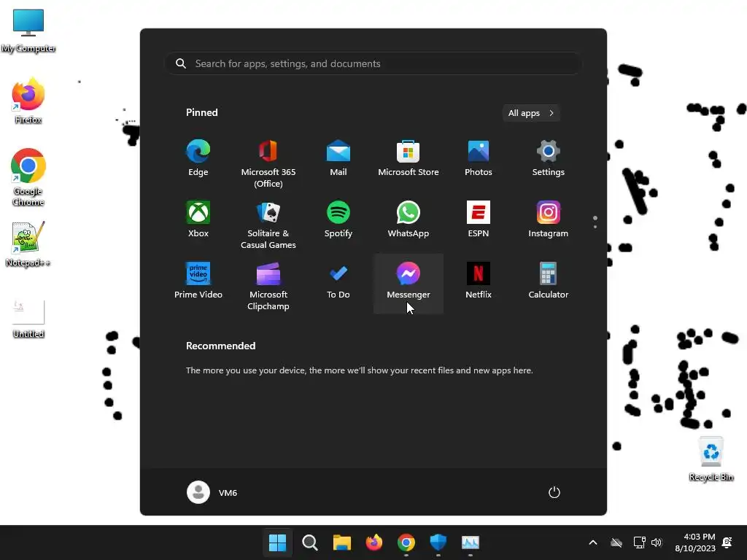The width and height of the screenshot is (747, 560).
Task: Open the Calculator app
Action: click(x=549, y=281)
